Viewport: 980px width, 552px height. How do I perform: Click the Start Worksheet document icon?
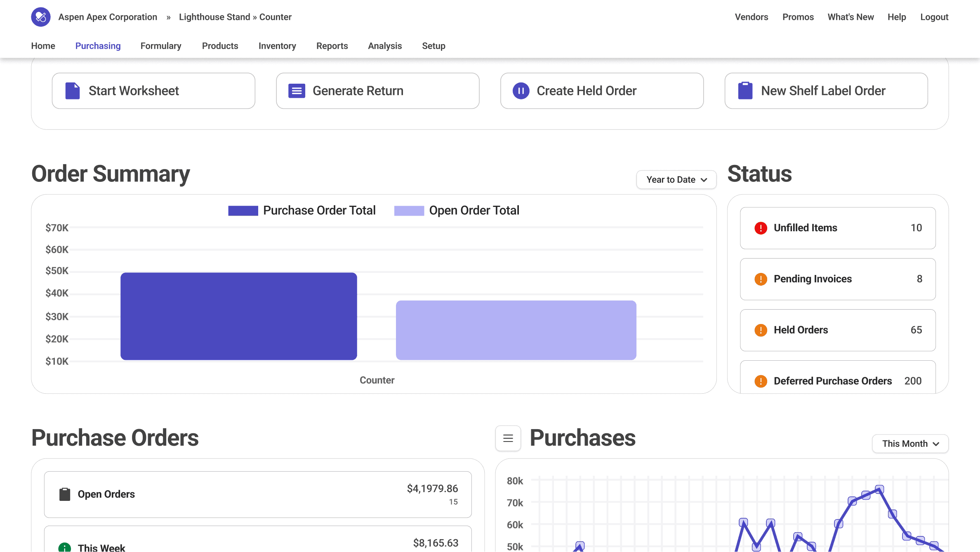pyautogui.click(x=73, y=91)
